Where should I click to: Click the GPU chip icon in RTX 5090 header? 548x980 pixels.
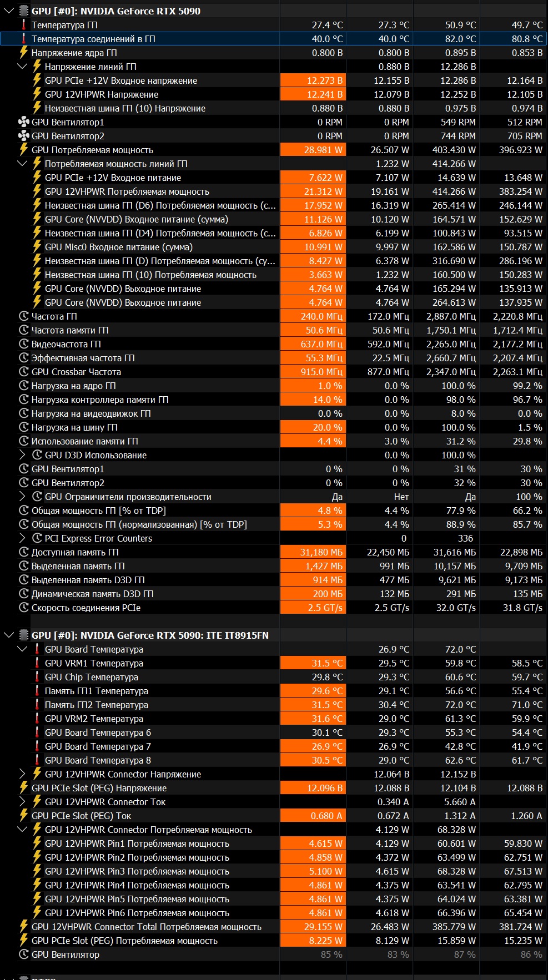point(23,11)
